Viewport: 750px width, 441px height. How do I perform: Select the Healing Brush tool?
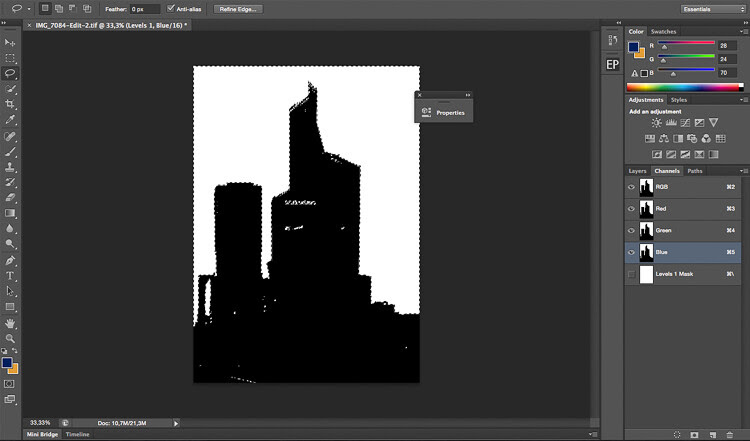click(10, 136)
